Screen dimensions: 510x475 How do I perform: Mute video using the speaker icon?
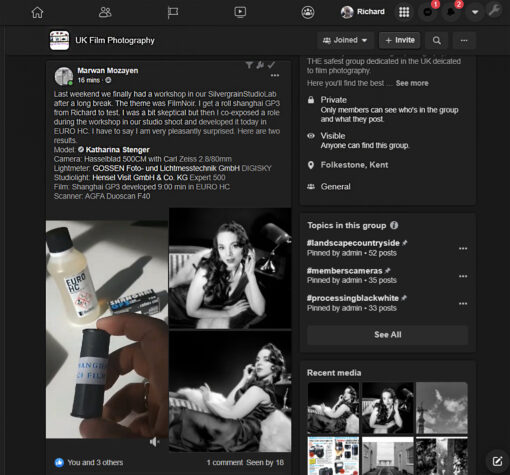pyautogui.click(x=154, y=442)
